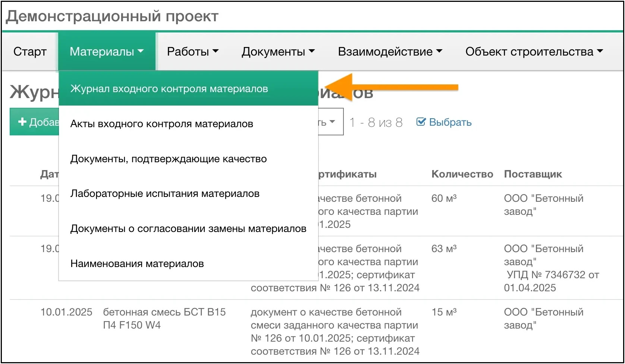Select "Документы, подтверждающие качество"
625x364 pixels.
coord(168,159)
